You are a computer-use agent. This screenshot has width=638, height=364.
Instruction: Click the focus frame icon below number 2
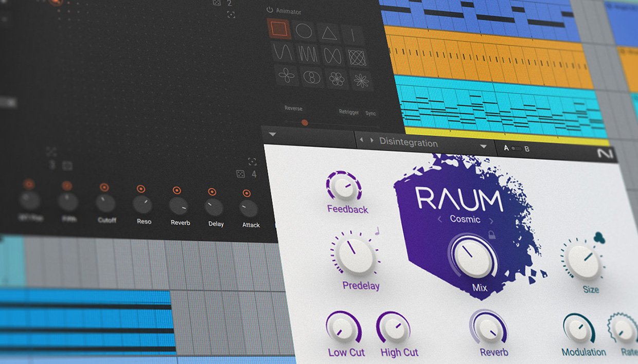point(231,14)
